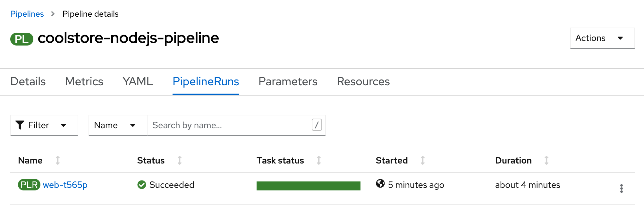Open the web-t565p pipeline run link
The image size is (644, 218).
[65, 185]
